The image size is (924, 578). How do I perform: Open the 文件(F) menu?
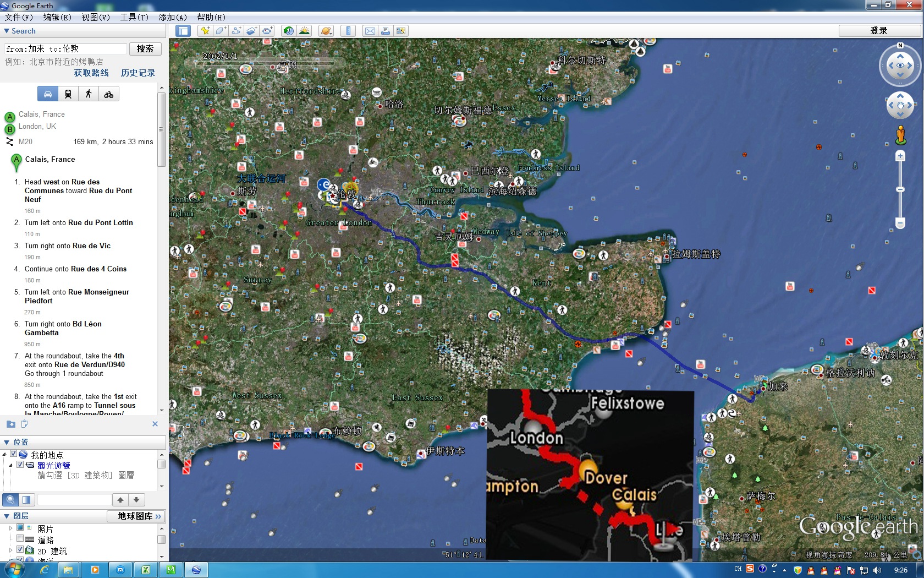[19, 17]
